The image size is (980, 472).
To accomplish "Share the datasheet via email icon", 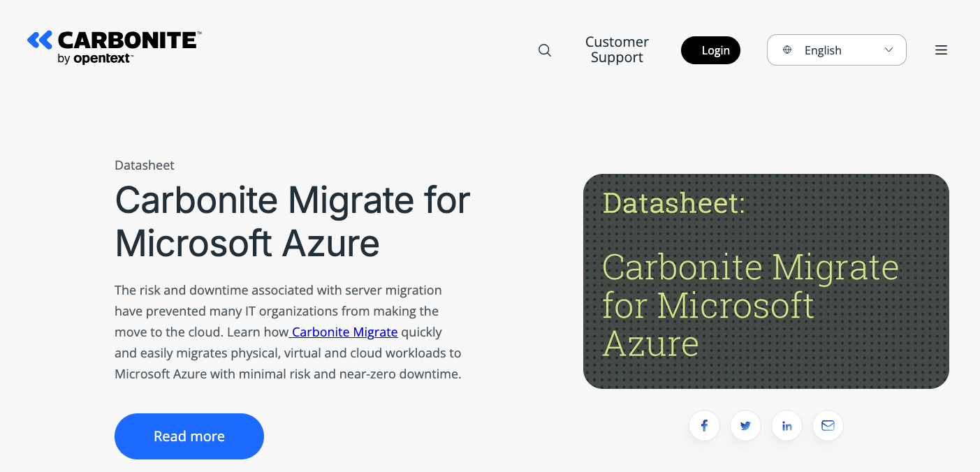I will (x=828, y=425).
